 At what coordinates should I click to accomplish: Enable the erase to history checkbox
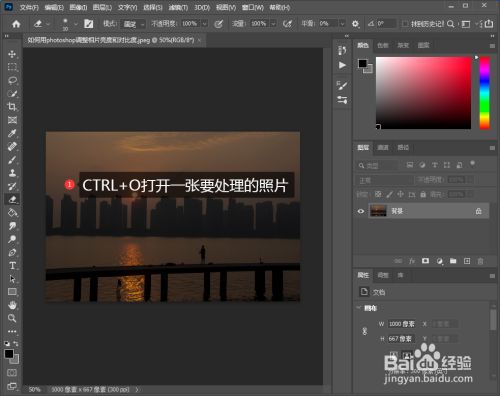(405, 24)
